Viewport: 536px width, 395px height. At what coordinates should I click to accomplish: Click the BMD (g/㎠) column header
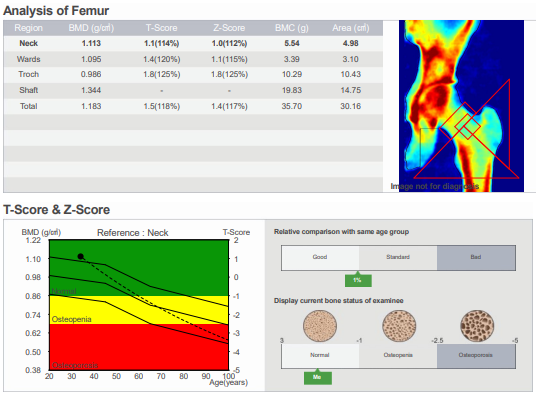91,28
